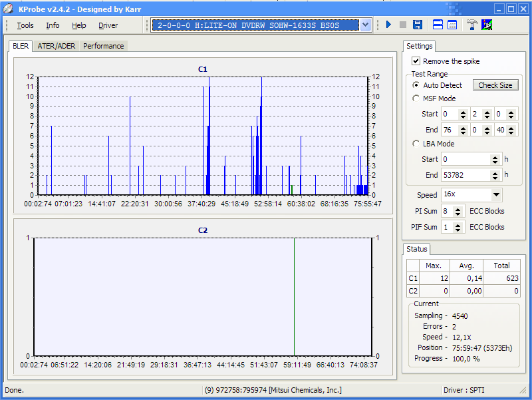Click the PI Sum spinner arrows
This screenshot has height=400, width=532.
tap(458, 211)
